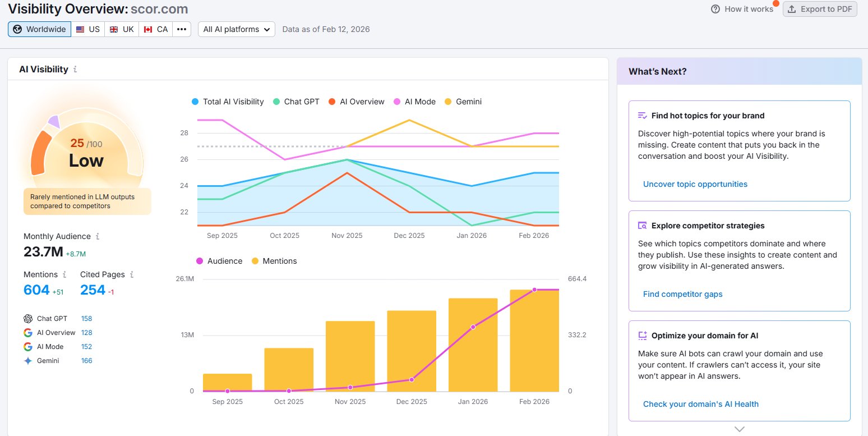Click the Feb 2026 Mentions bar

tap(534, 341)
